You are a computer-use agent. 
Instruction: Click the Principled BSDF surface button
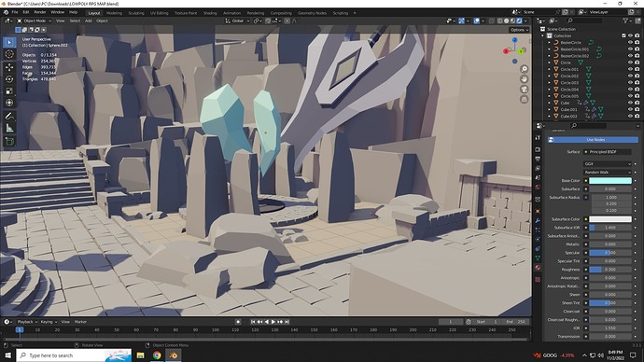coord(608,152)
